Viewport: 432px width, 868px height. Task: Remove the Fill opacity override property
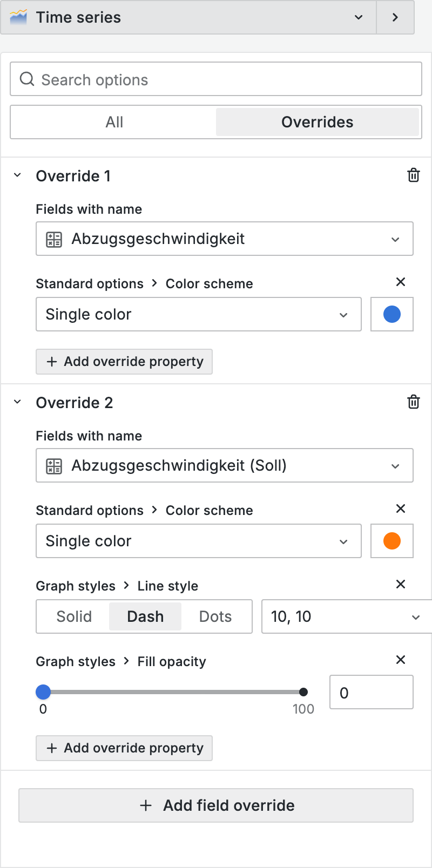coord(401,660)
